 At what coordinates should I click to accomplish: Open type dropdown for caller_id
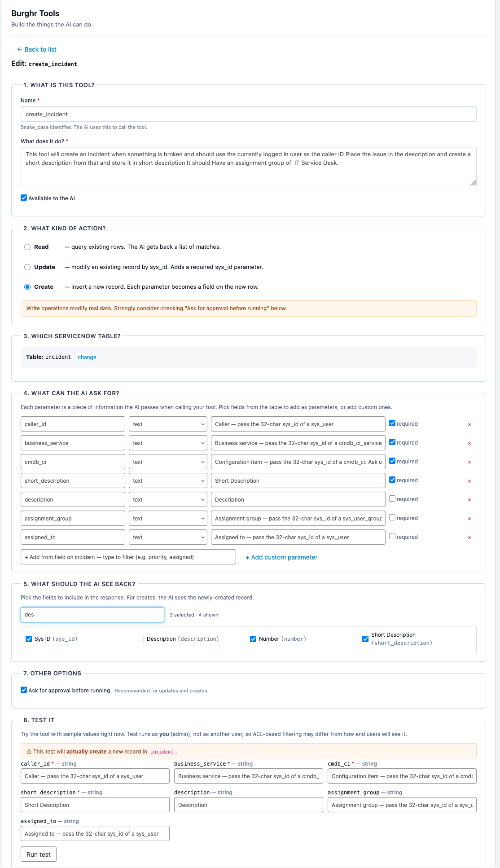tap(168, 424)
